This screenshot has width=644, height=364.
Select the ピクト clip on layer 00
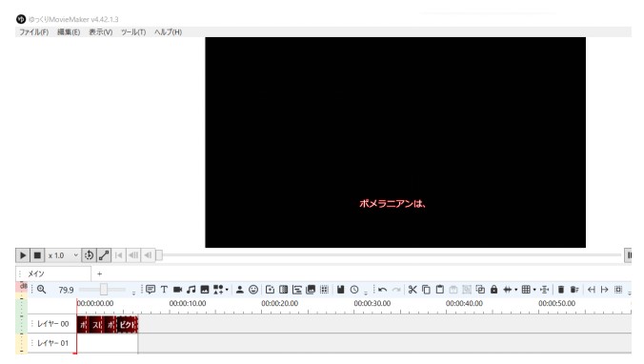tap(128, 324)
